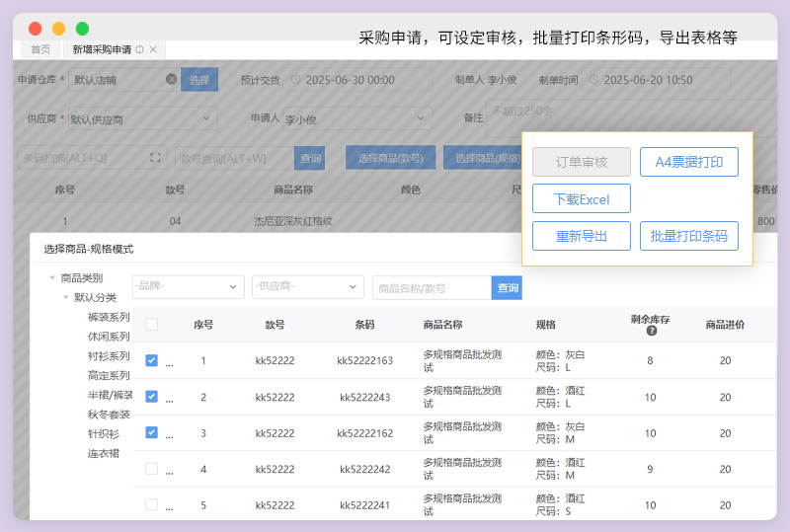Select the 裤装系列 category
The height and width of the screenshot is (532, 790).
click(x=109, y=317)
